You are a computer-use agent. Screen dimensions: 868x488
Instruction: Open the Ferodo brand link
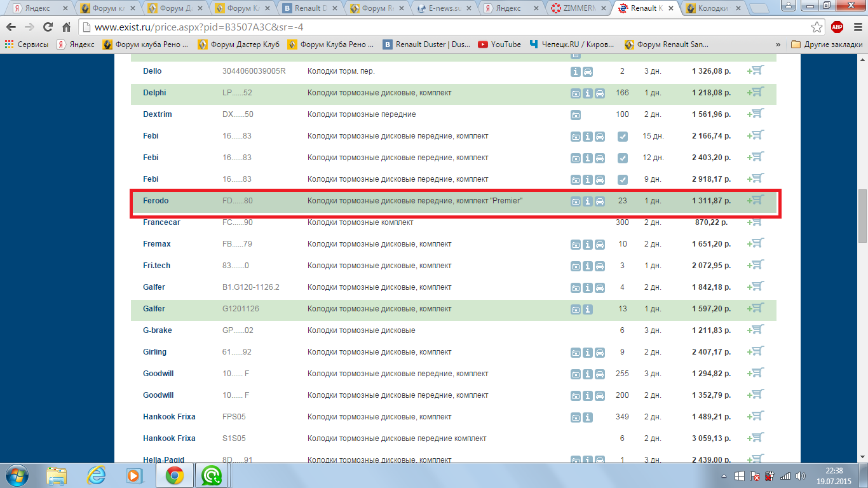[x=156, y=201]
